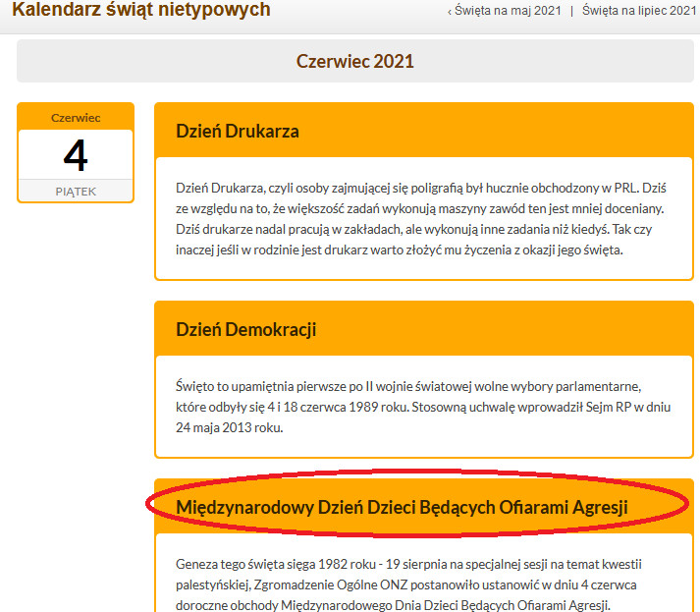Click the separator between the month links
Viewport: 700px width, 612px height.
[x=571, y=12]
